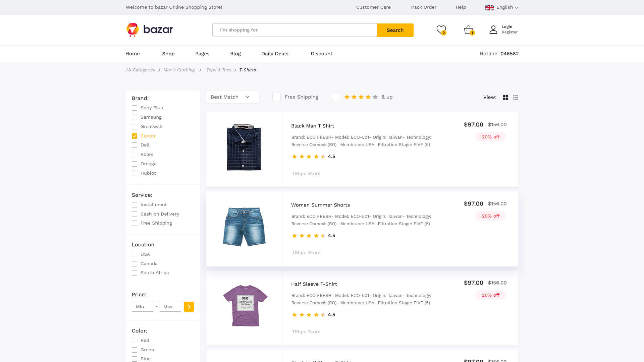Tick the Omega brand checkbox
Screen dimensions: 644x362
click(x=135, y=164)
